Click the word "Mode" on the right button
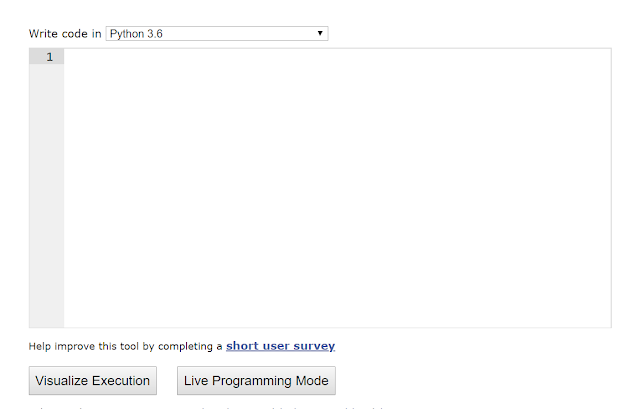This screenshot has height=409, width=640. pyautogui.click(x=312, y=381)
